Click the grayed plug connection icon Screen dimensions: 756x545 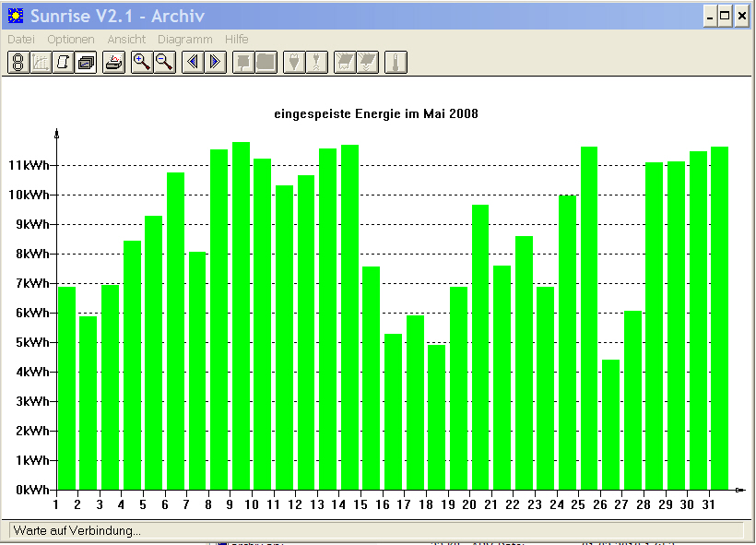pos(294,62)
